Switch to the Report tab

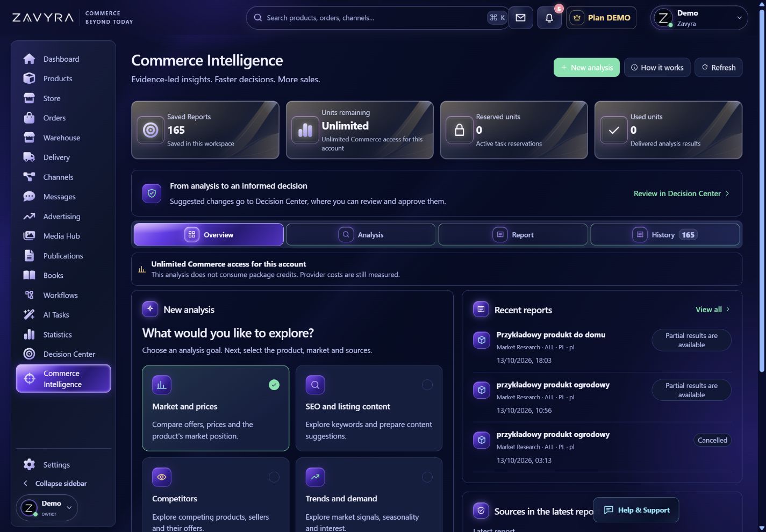coord(513,235)
